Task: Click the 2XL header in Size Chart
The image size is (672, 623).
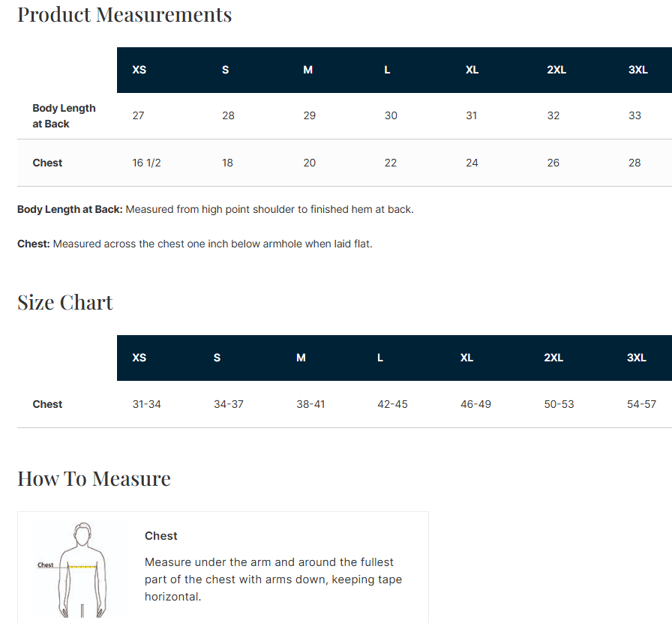Action: [553, 358]
